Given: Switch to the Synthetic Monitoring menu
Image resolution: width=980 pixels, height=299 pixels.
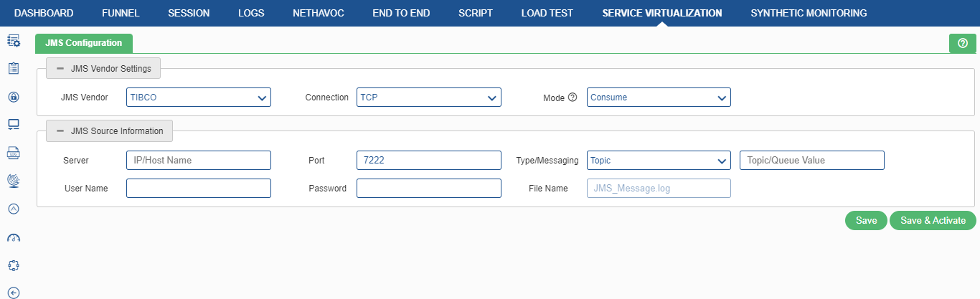Looking at the screenshot, I should point(809,13).
